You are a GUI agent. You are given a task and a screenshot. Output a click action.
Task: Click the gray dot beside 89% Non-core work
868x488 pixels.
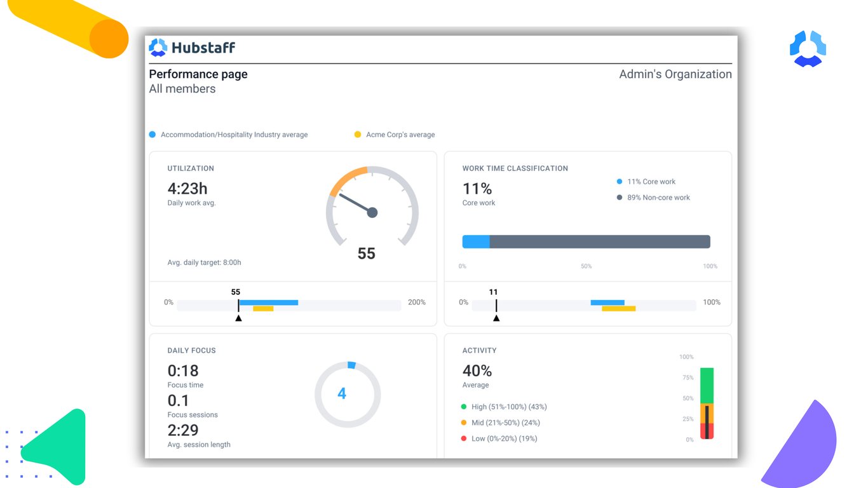coord(620,198)
